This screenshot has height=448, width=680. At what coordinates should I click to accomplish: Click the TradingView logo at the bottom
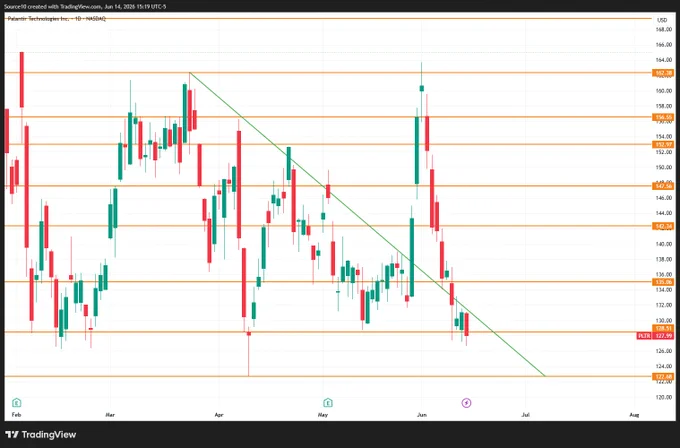(x=41, y=435)
